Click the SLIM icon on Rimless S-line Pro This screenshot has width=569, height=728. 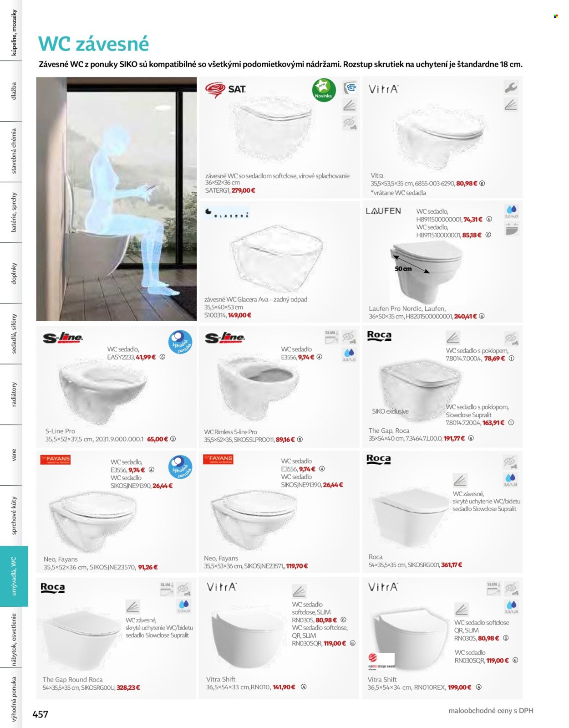[331, 337]
